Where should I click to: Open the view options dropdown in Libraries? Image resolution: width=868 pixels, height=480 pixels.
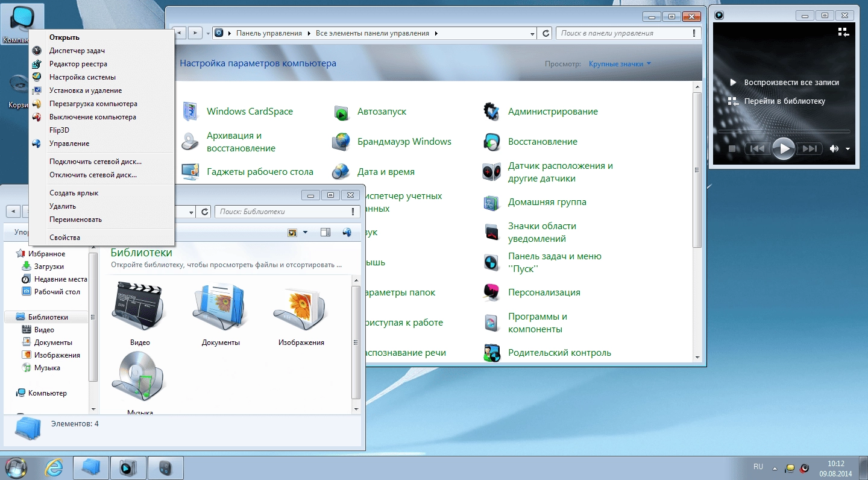coord(305,232)
